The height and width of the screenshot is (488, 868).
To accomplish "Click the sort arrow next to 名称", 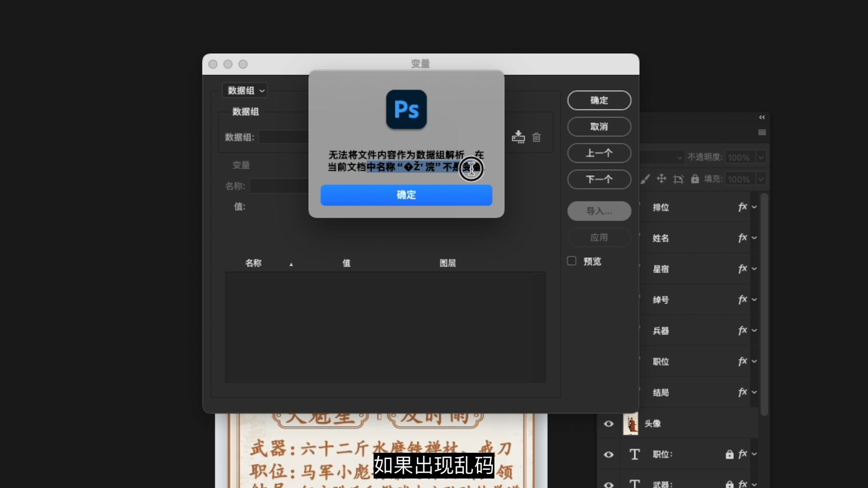I will tap(291, 264).
